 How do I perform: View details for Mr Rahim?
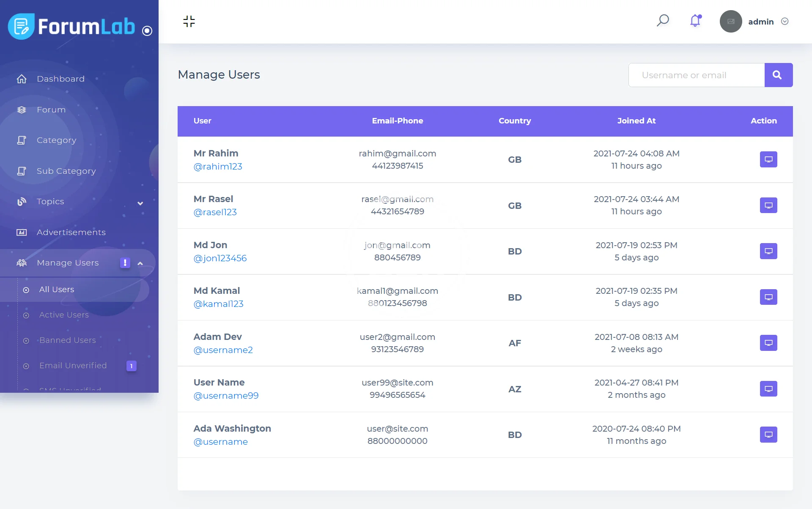pyautogui.click(x=768, y=159)
